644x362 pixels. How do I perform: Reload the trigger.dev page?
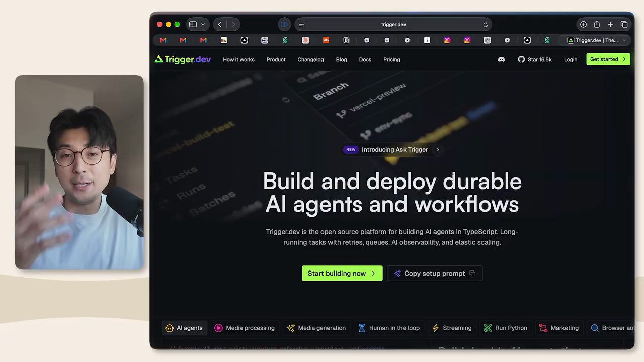486,24
